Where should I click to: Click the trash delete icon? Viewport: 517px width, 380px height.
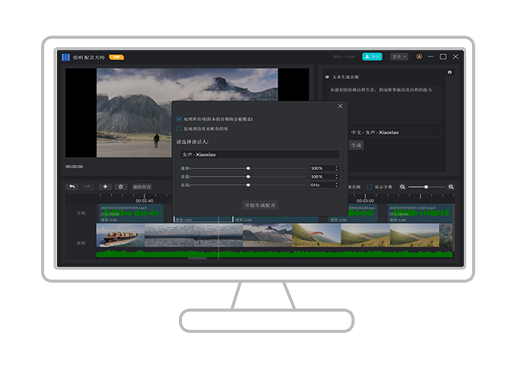pyautogui.click(x=121, y=187)
